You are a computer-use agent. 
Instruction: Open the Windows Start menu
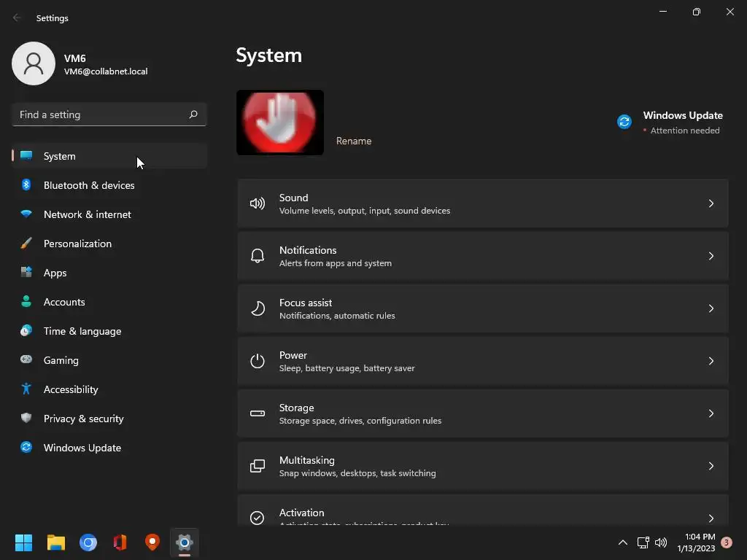coord(23,542)
